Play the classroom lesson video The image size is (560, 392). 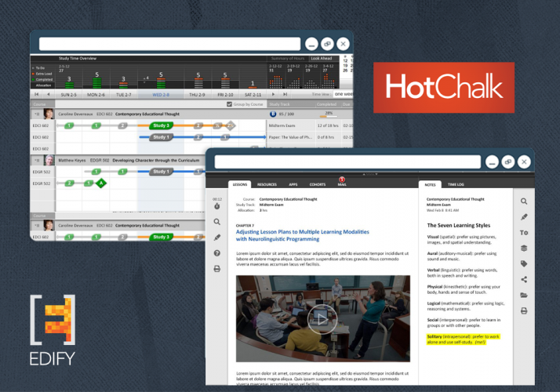(322, 319)
